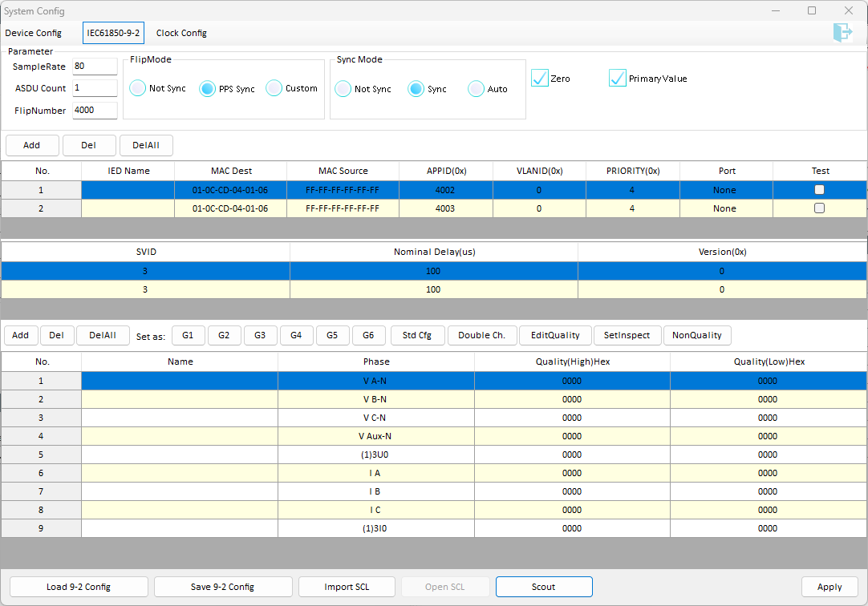Viewport: 868px width, 606px height.
Task: Click the Scout button
Action: click(544, 587)
